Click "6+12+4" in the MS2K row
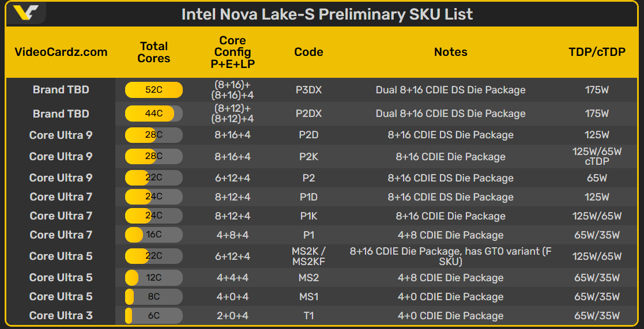The height and width of the screenshot is (329, 644). pyautogui.click(x=232, y=256)
